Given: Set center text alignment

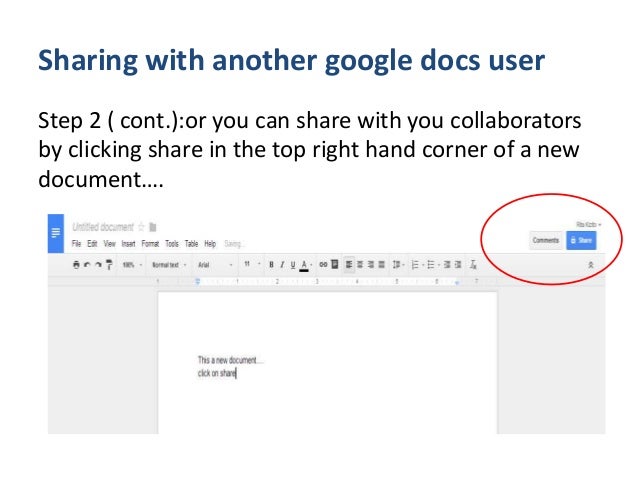Looking at the screenshot, I should (360, 265).
